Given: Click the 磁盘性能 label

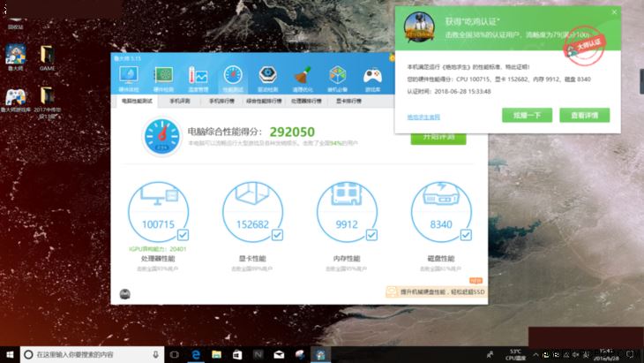Looking at the screenshot, I should (x=441, y=259).
